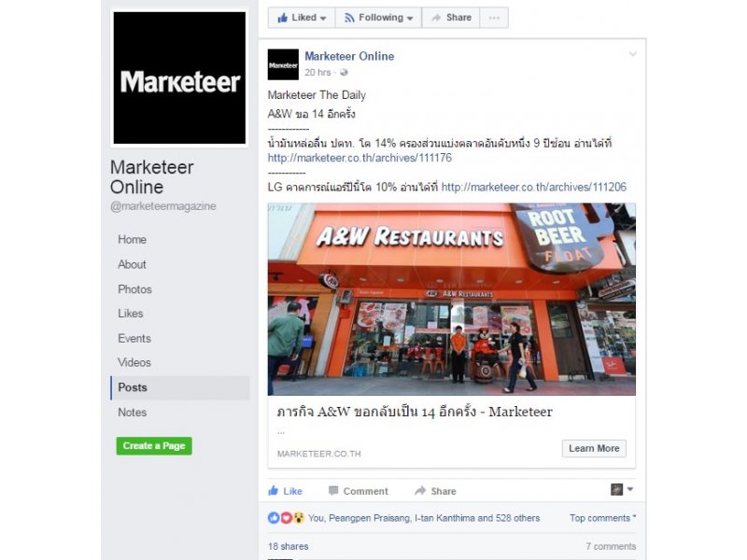Click the Comment speech bubble icon
Image resolution: width=747 pixels, height=560 pixels.
[x=333, y=491]
